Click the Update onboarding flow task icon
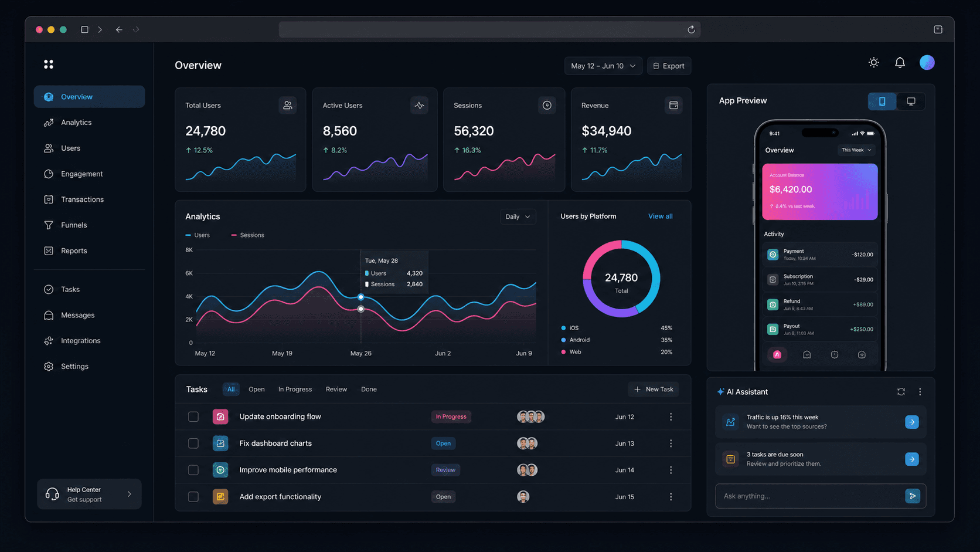 tap(220, 417)
